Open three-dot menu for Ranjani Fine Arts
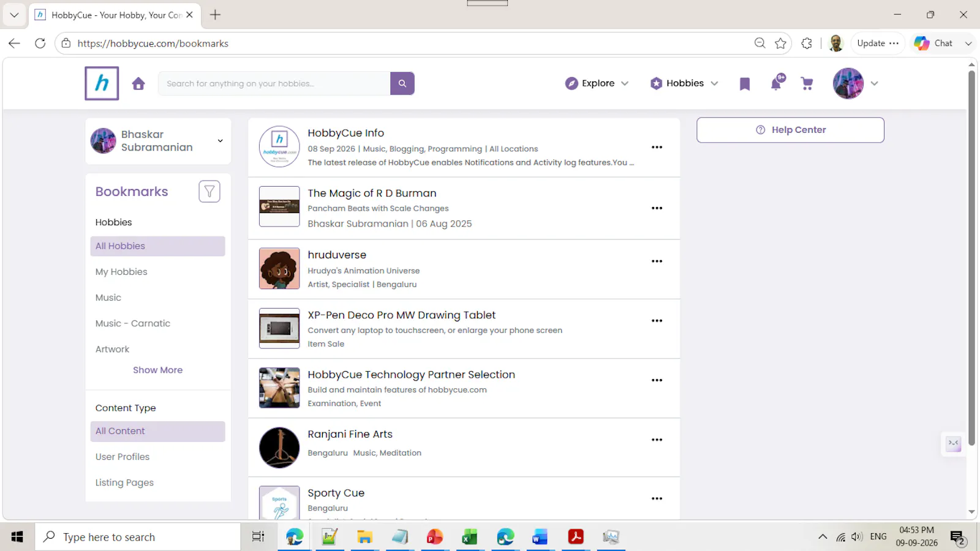 point(657,440)
